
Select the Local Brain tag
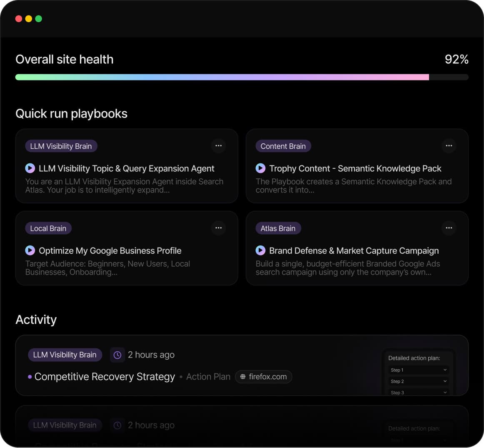click(x=48, y=228)
